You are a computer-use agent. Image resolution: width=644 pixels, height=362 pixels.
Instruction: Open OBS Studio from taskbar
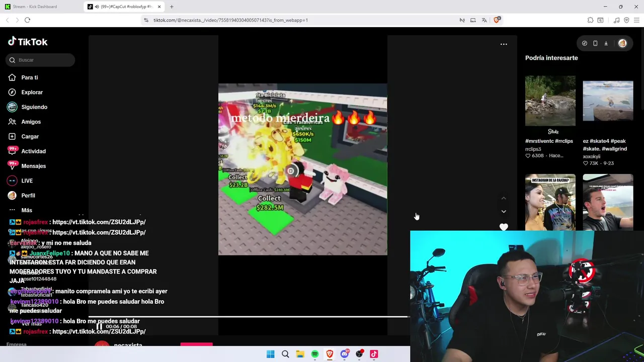(x=359, y=354)
